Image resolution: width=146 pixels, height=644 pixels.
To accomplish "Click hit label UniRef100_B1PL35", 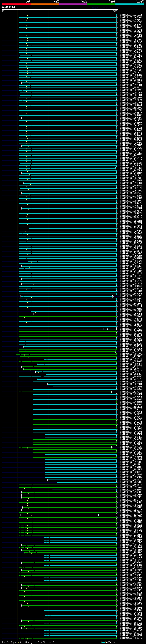I will coord(131,392).
